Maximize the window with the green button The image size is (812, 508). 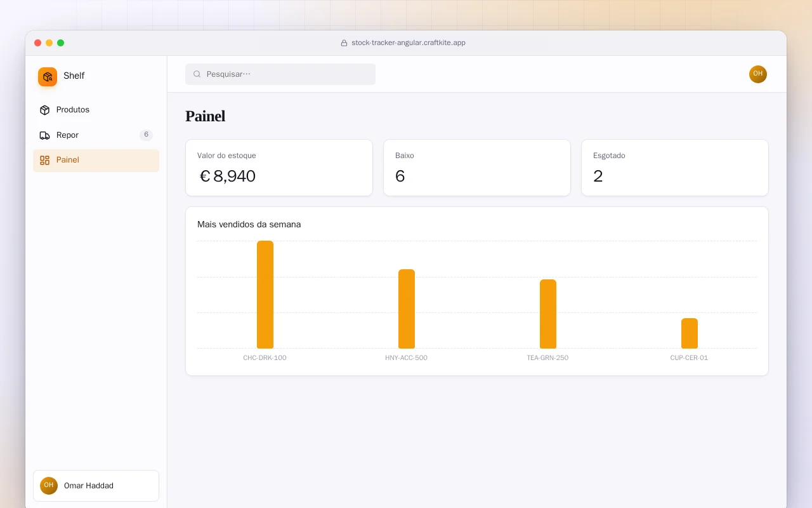pos(61,43)
